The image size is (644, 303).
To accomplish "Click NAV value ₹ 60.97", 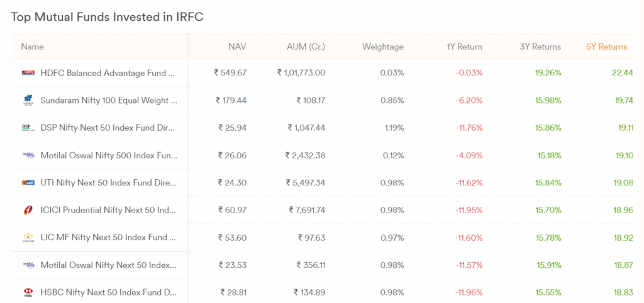I will 232,210.
